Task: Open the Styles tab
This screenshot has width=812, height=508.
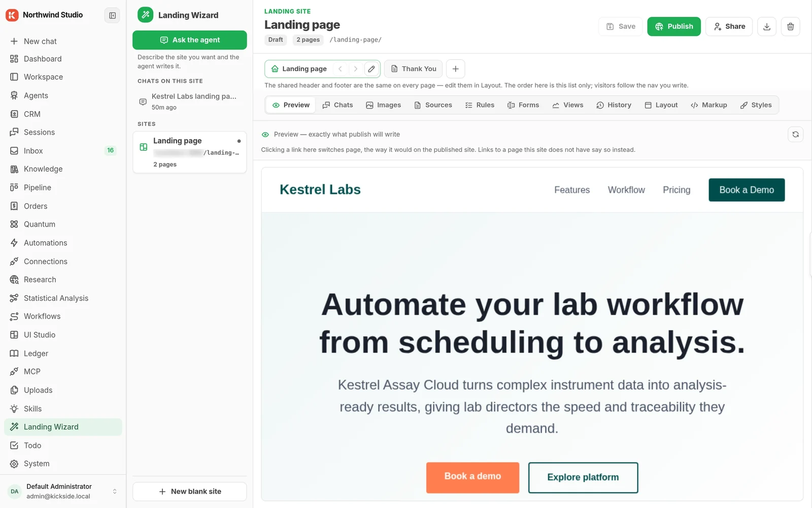Action: click(x=756, y=105)
